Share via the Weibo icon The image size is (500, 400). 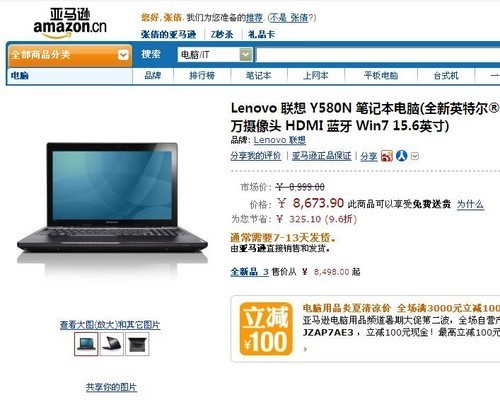[387, 156]
